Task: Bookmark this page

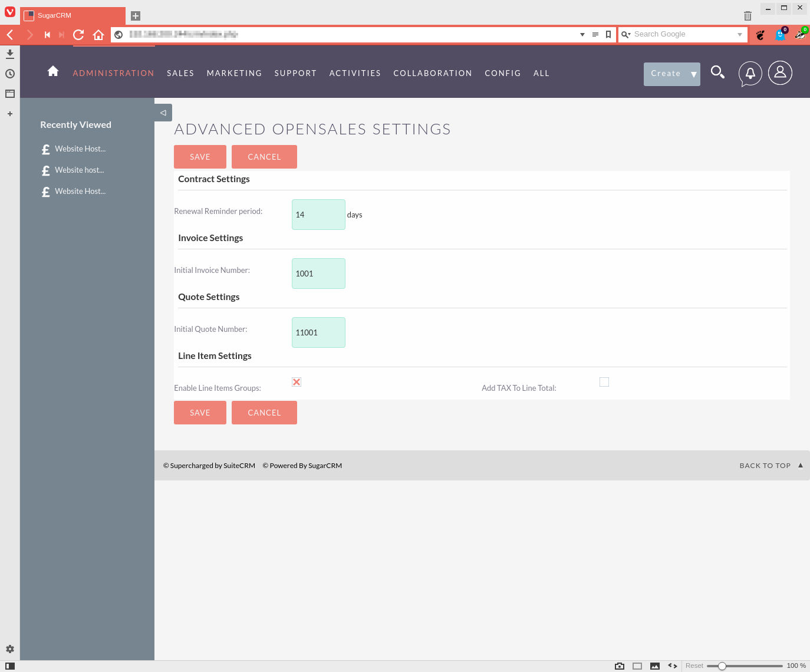Action: [x=608, y=35]
